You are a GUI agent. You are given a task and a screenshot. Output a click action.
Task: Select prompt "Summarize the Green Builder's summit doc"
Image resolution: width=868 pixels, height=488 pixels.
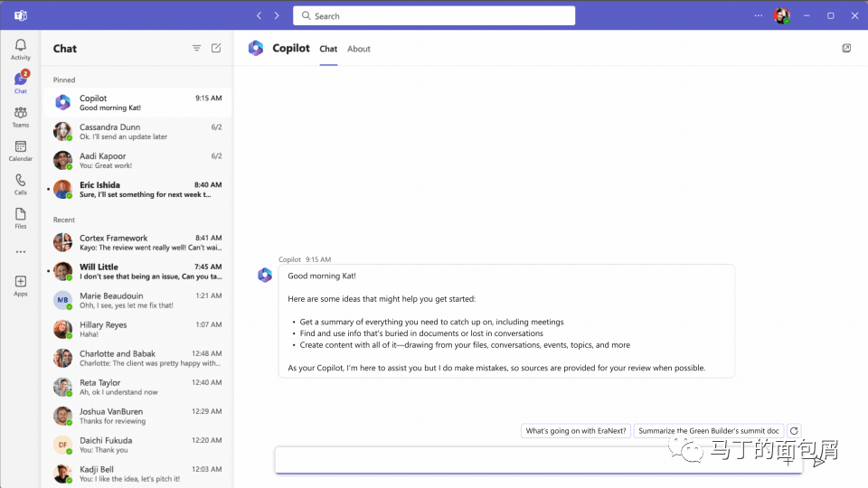(709, 430)
